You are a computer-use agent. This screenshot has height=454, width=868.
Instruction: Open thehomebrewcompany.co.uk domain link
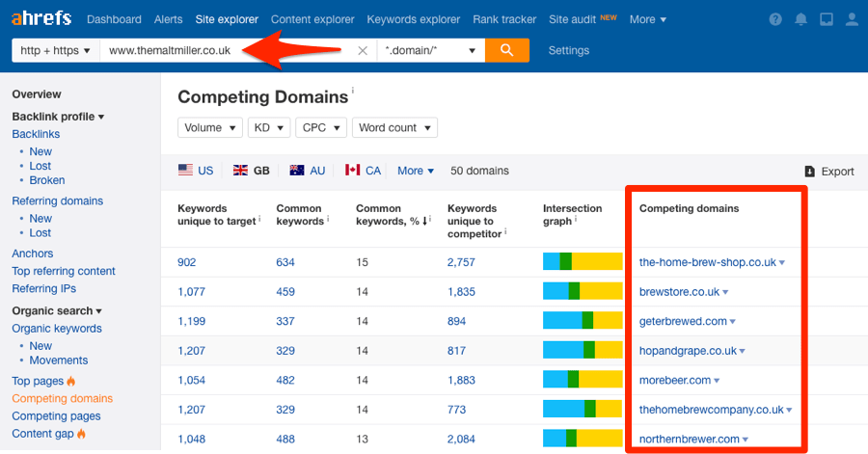pyautogui.click(x=712, y=410)
